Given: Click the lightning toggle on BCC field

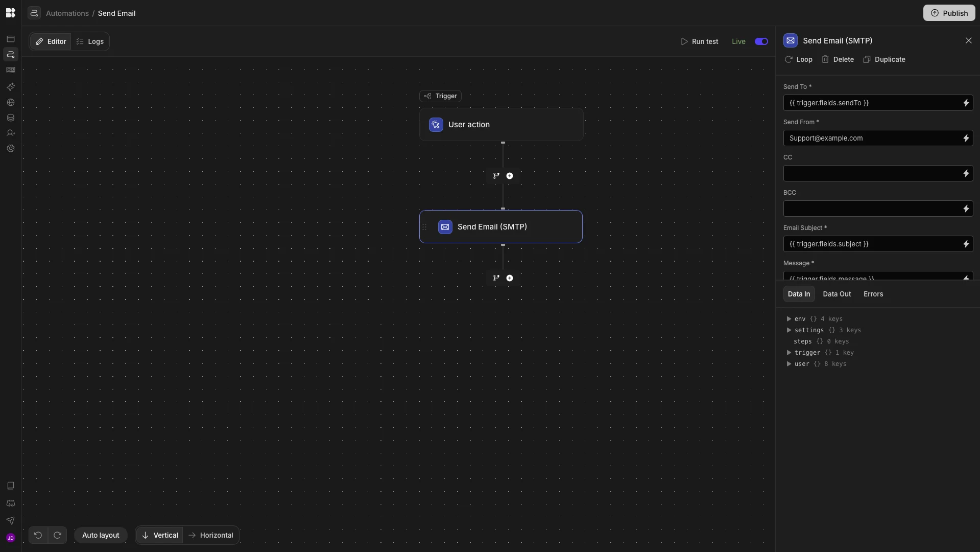Looking at the screenshot, I should click(x=967, y=209).
